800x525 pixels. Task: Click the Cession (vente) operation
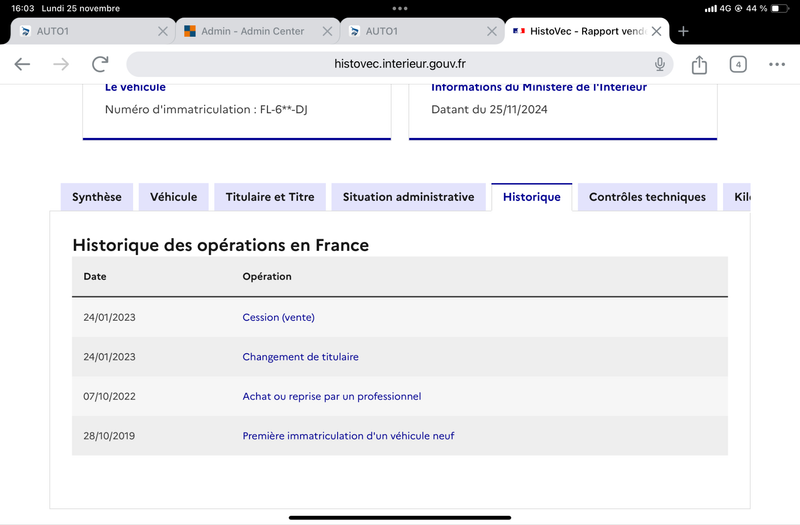pos(279,317)
